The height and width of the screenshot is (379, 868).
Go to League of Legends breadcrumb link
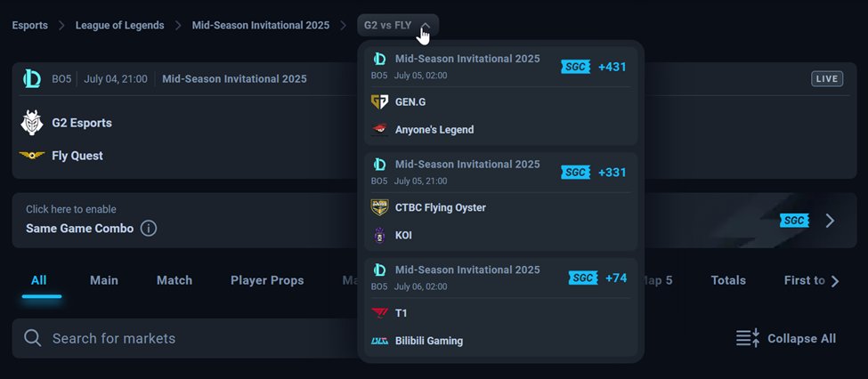tap(119, 26)
